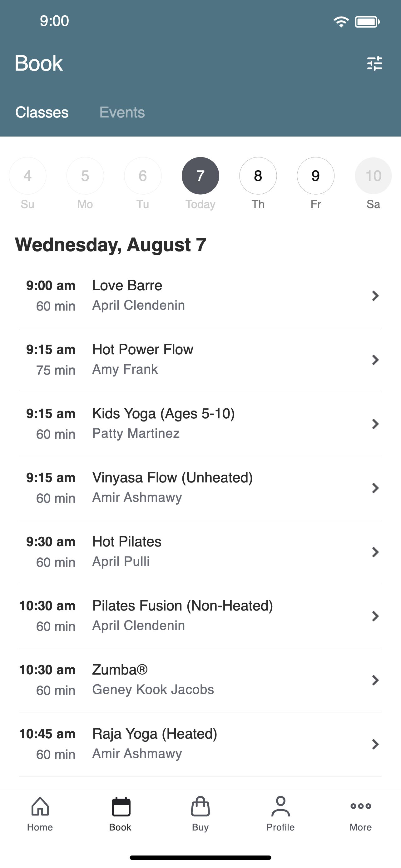Tap the Home icon in bottom bar

[40, 806]
